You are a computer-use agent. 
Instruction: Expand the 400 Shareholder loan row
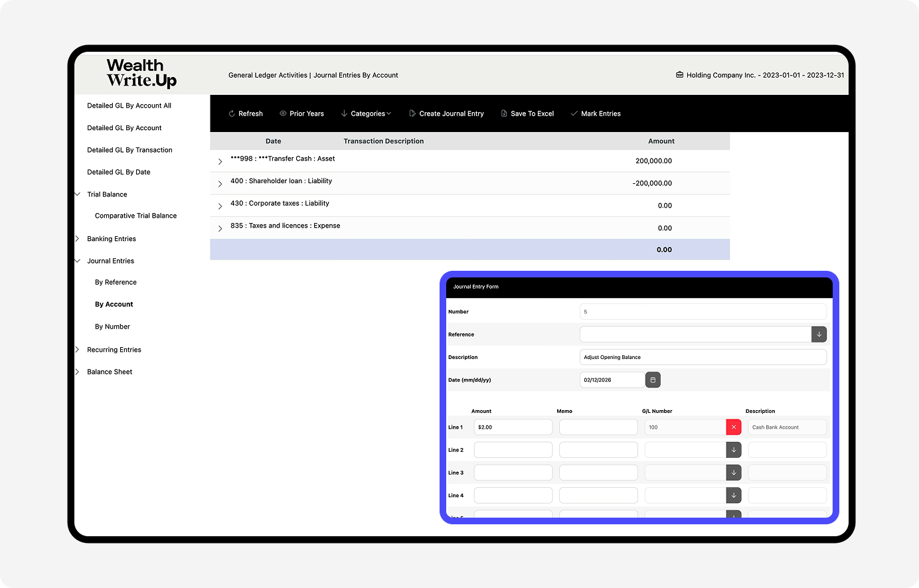click(x=220, y=184)
